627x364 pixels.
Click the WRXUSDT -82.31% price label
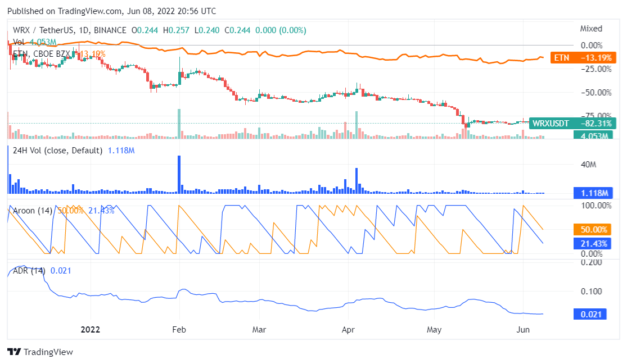(573, 123)
